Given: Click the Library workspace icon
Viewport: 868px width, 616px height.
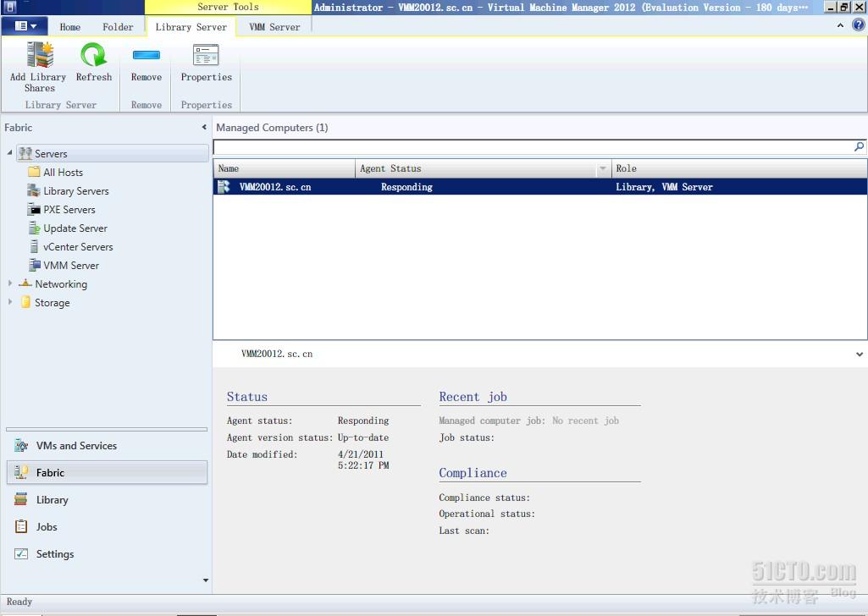Looking at the screenshot, I should 21,499.
